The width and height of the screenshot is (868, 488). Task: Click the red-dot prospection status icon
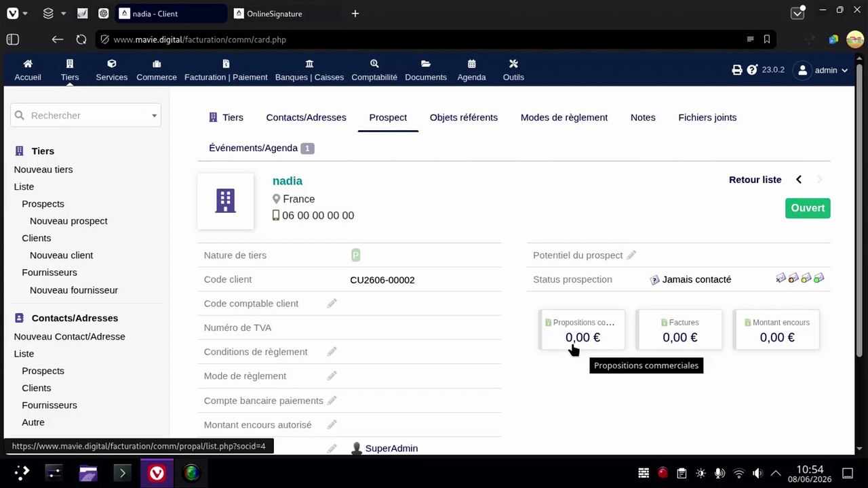coord(793,278)
